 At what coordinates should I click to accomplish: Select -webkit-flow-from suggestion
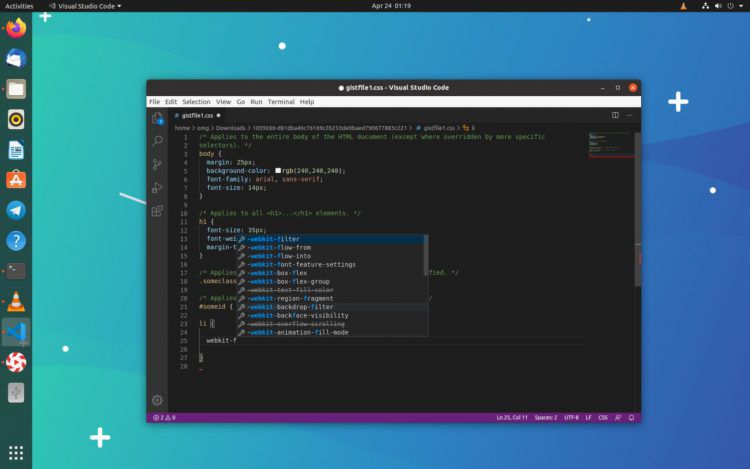tap(330, 248)
